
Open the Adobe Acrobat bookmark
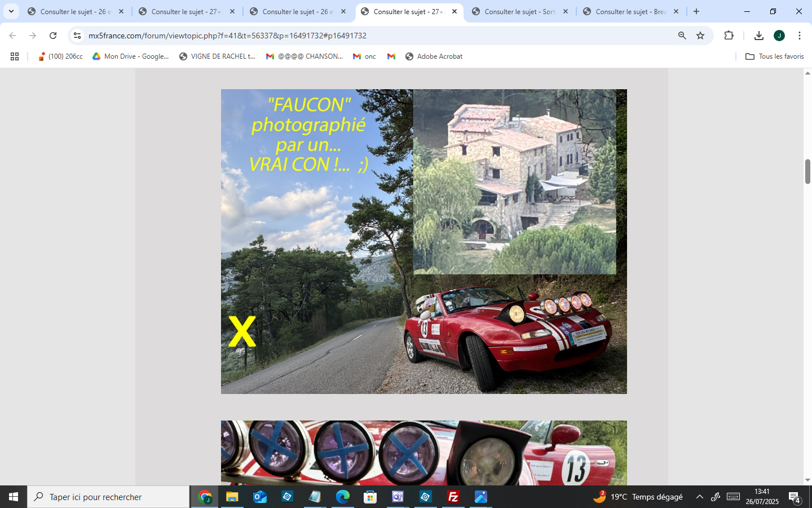pyautogui.click(x=434, y=56)
